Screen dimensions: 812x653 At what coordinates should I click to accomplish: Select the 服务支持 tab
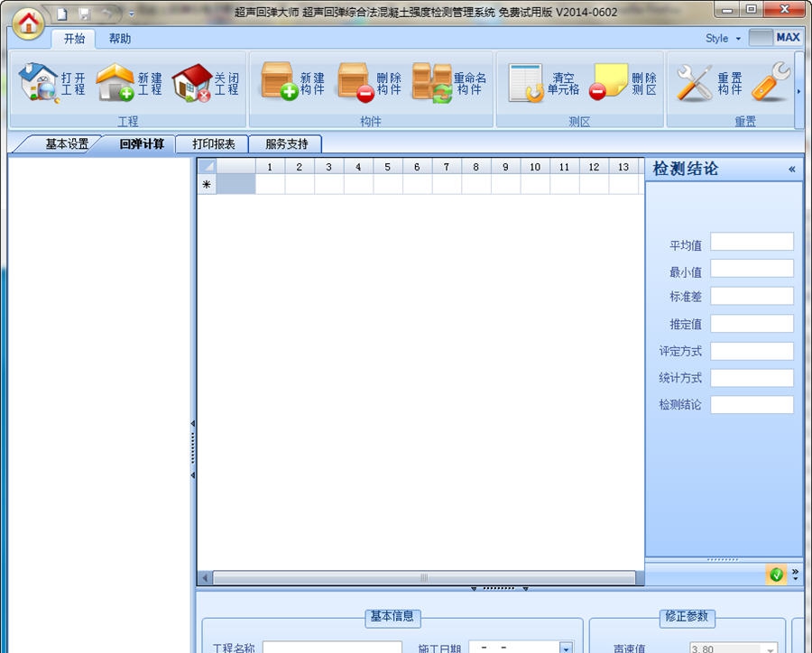(285, 143)
